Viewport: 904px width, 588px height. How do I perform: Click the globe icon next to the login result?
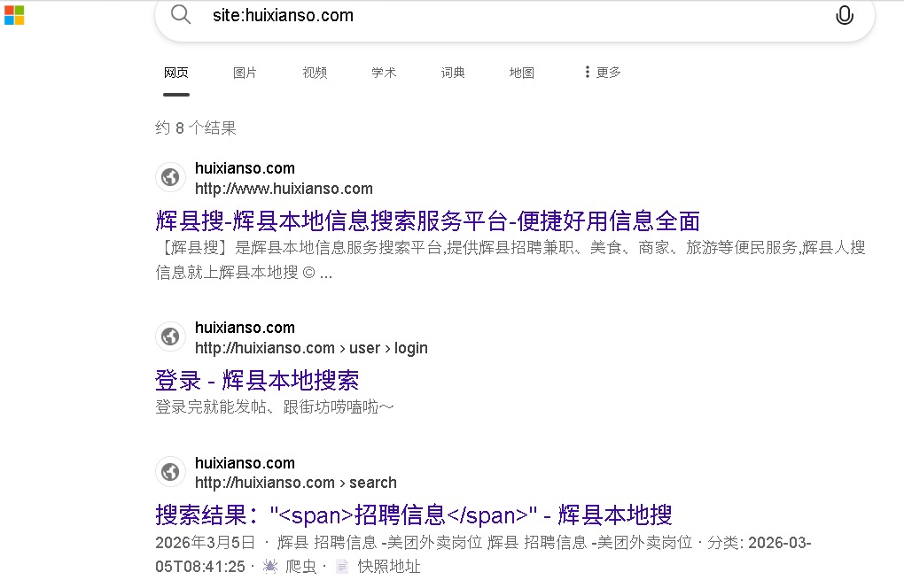tap(170, 337)
